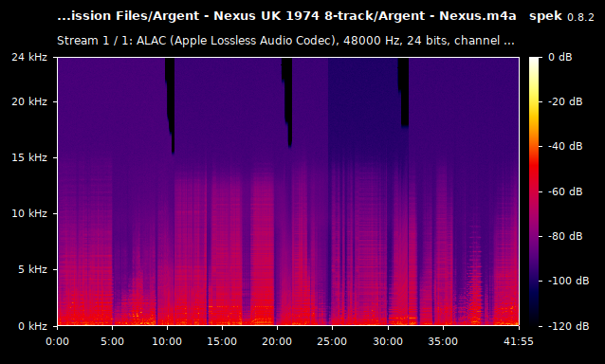The width and height of the screenshot is (605, 364).
Task: Click the 25:00 time axis label
Action: [x=332, y=341]
